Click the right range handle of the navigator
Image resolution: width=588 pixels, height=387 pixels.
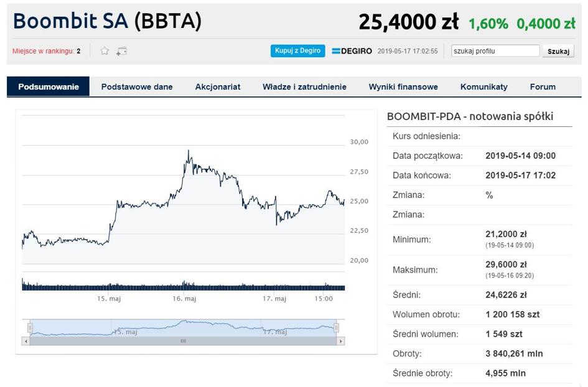(x=337, y=327)
